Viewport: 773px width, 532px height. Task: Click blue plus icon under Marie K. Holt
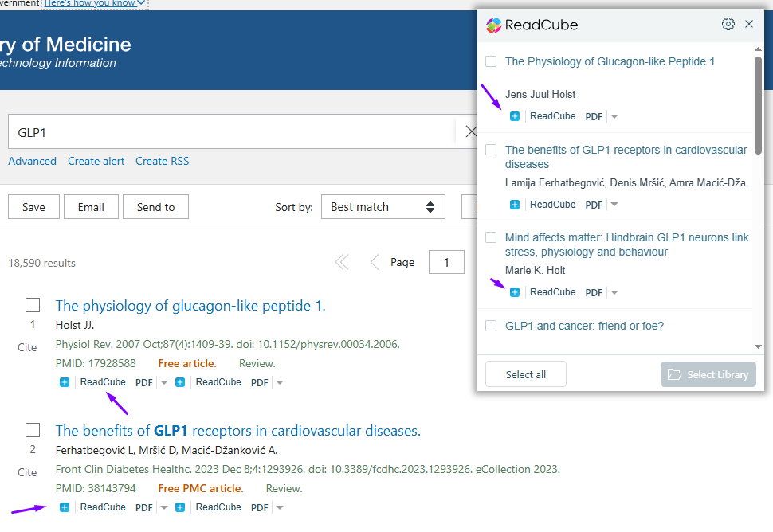click(x=515, y=292)
